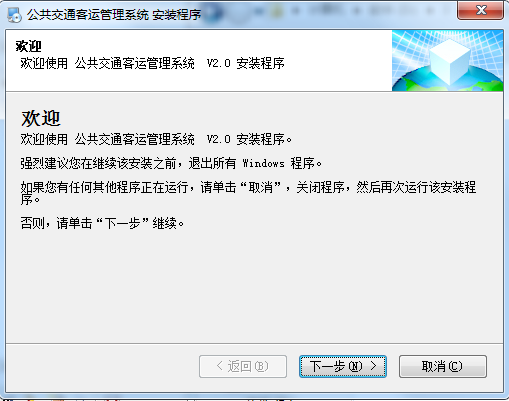Click the quoted “下一步” text in the last line
Image resolution: width=509 pixels, height=401 pixels.
pos(122,223)
